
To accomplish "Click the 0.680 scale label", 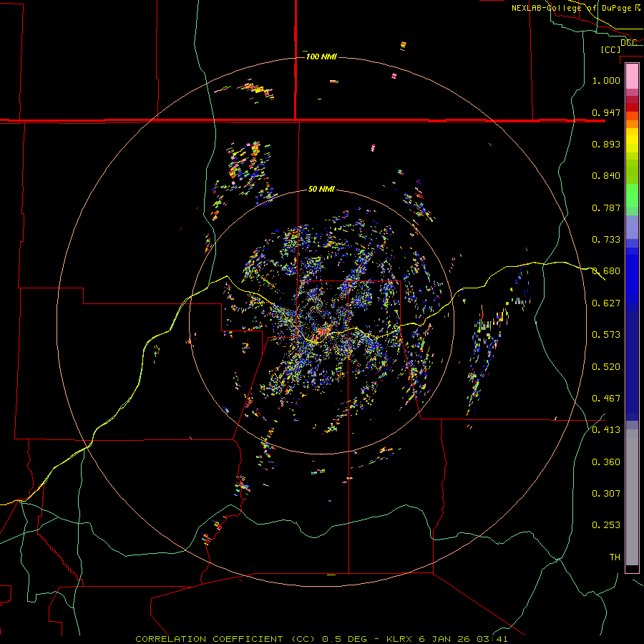I will 606,271.
